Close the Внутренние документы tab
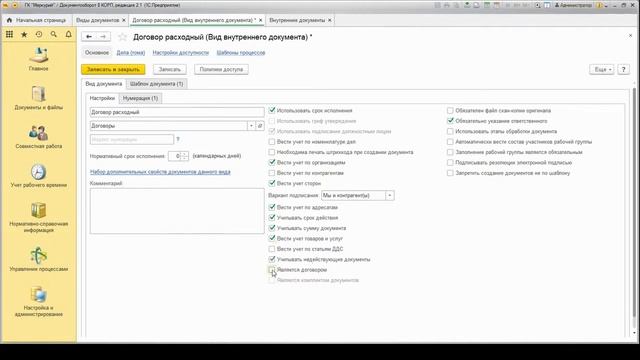The image size is (640, 360). point(330,20)
